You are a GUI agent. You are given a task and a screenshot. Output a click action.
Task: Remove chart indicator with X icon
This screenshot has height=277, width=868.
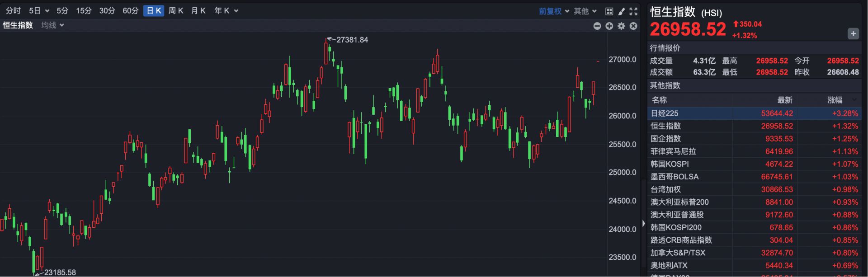click(633, 26)
